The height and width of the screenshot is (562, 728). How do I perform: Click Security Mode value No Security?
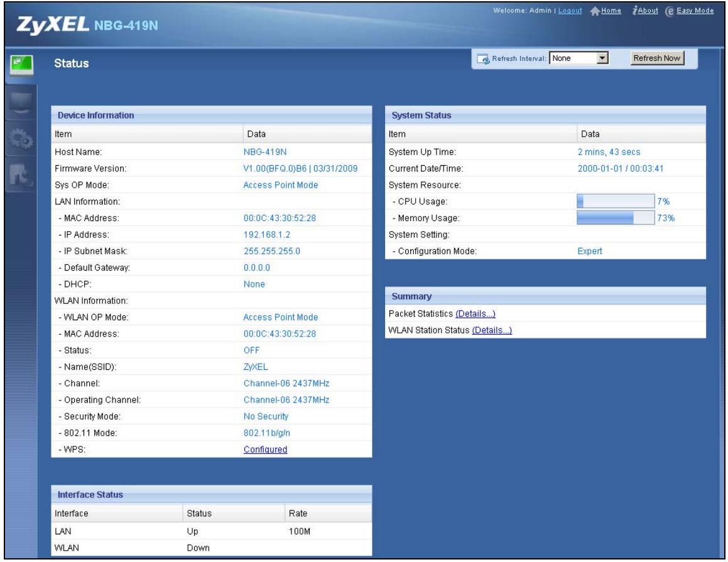tap(266, 417)
